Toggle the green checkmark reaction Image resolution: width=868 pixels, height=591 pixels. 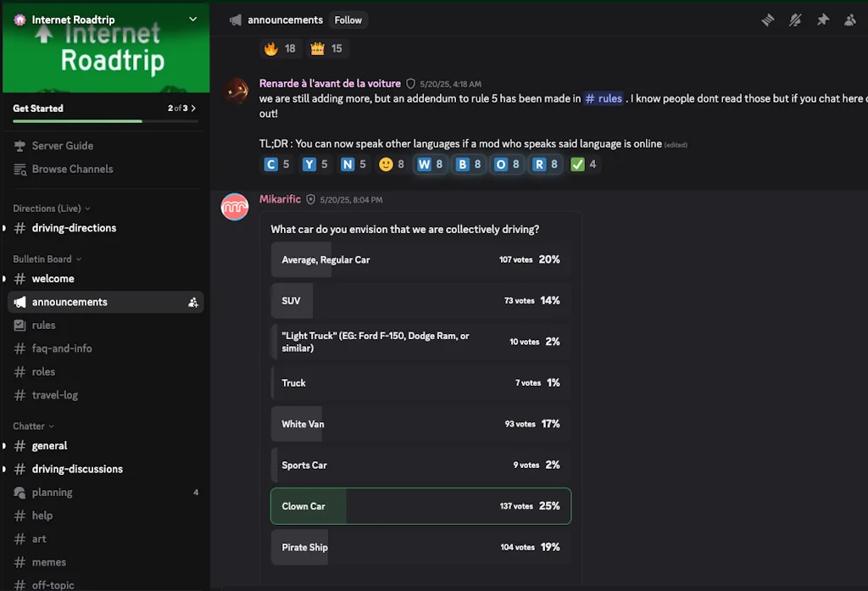pos(584,164)
